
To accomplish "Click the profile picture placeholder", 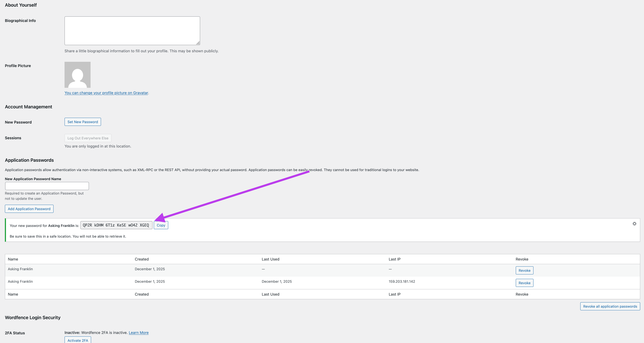I will (78, 75).
